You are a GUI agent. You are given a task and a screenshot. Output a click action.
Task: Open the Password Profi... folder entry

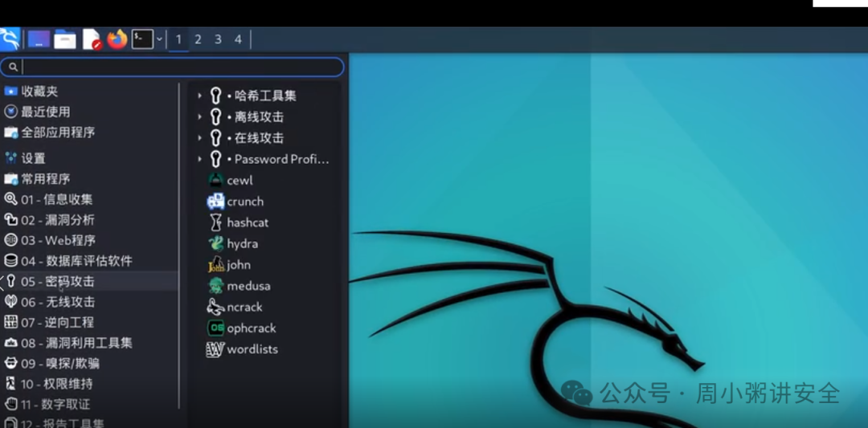(x=269, y=159)
